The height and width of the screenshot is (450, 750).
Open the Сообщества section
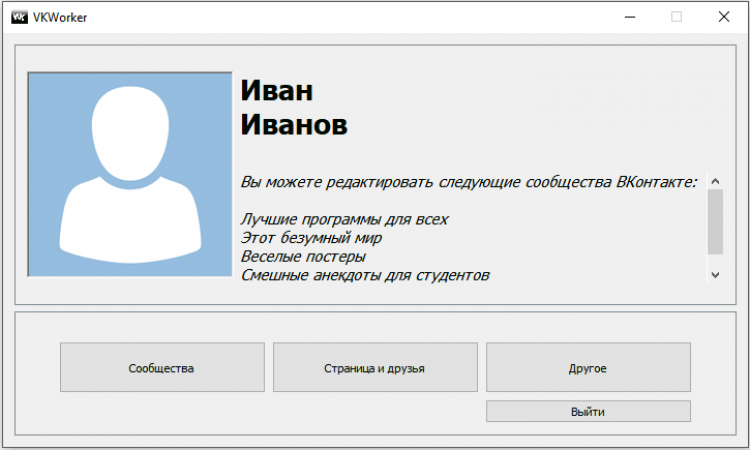tap(162, 367)
